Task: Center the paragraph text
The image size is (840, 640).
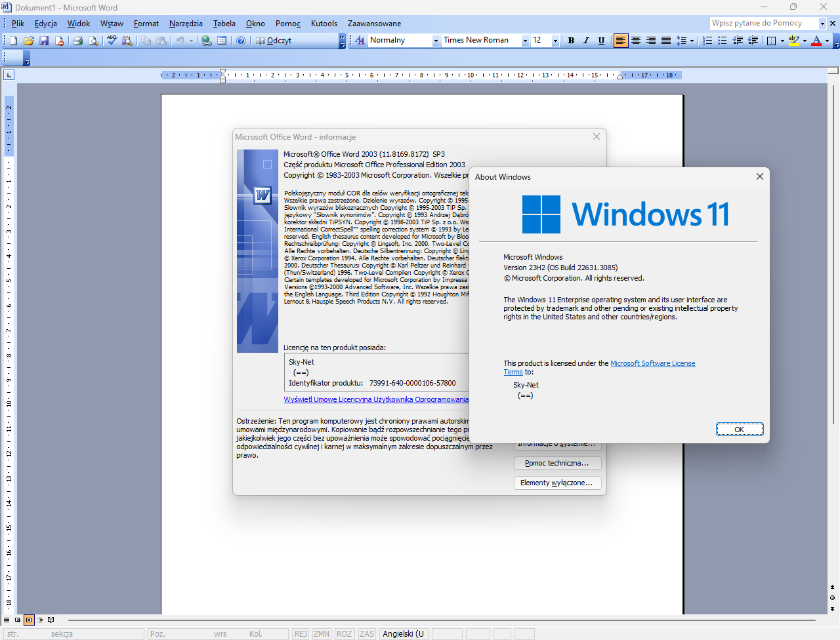Action: [636, 41]
